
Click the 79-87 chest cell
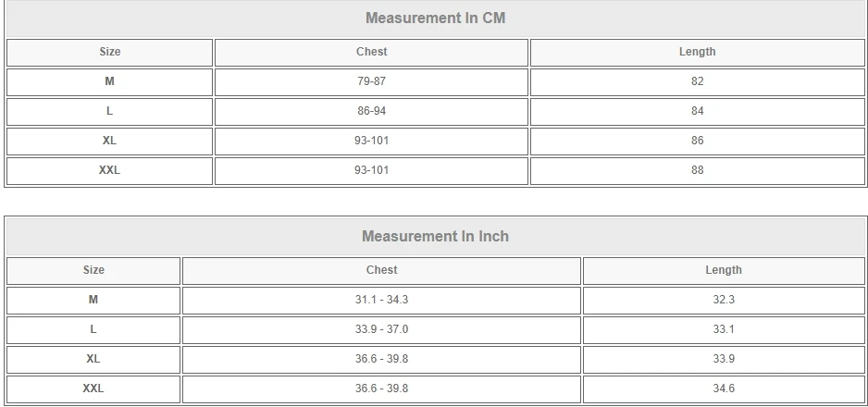pyautogui.click(x=371, y=81)
